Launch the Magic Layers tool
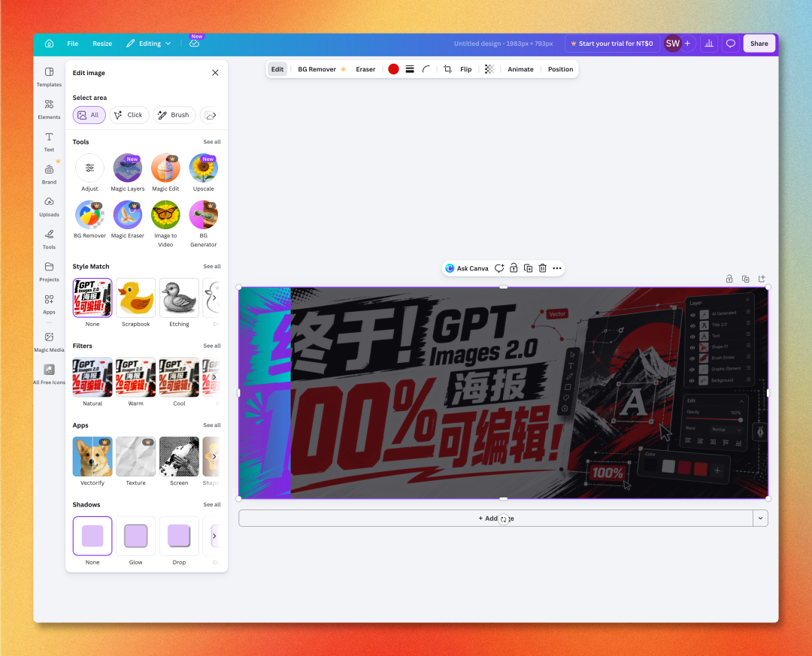This screenshot has width=812, height=656. click(x=127, y=173)
